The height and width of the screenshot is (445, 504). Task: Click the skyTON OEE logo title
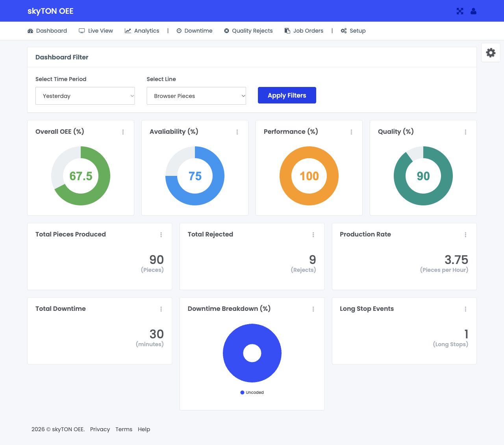point(50,11)
